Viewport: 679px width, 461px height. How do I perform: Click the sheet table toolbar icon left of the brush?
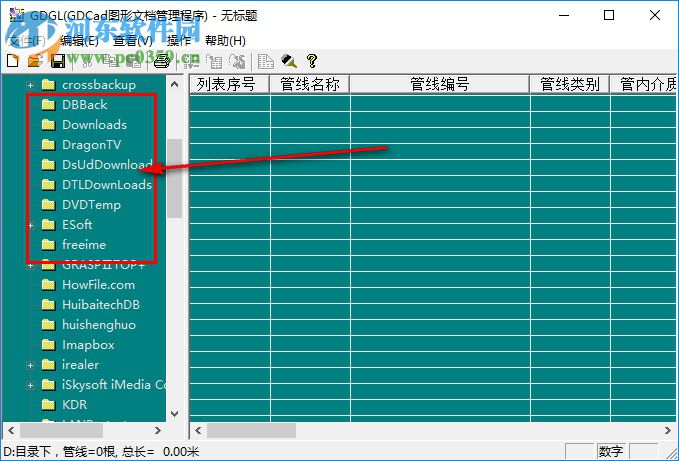265,61
